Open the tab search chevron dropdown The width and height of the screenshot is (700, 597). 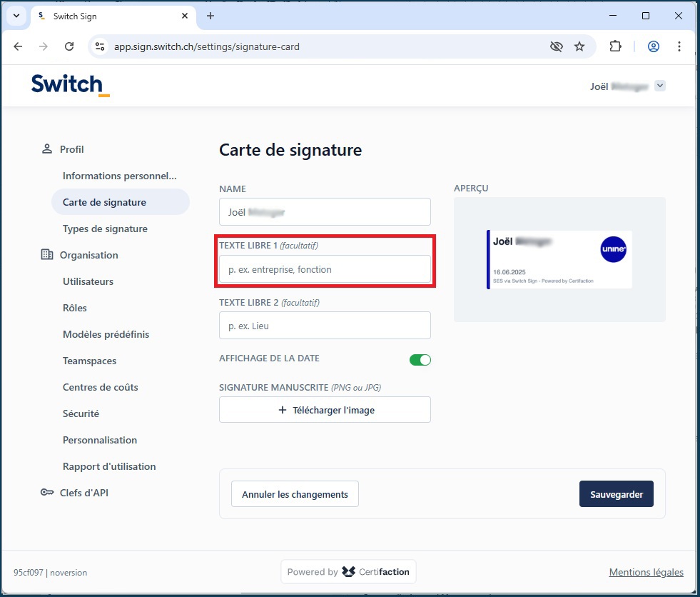pos(16,16)
